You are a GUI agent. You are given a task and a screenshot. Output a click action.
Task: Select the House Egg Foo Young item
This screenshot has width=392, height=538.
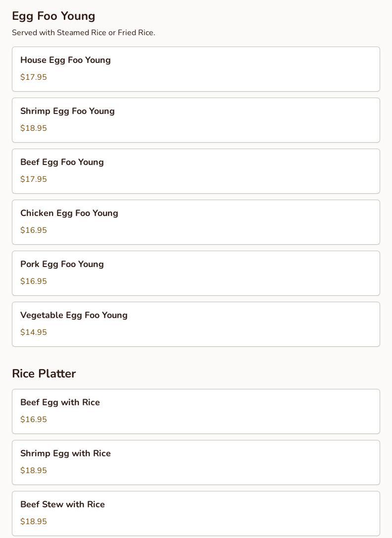196,69
